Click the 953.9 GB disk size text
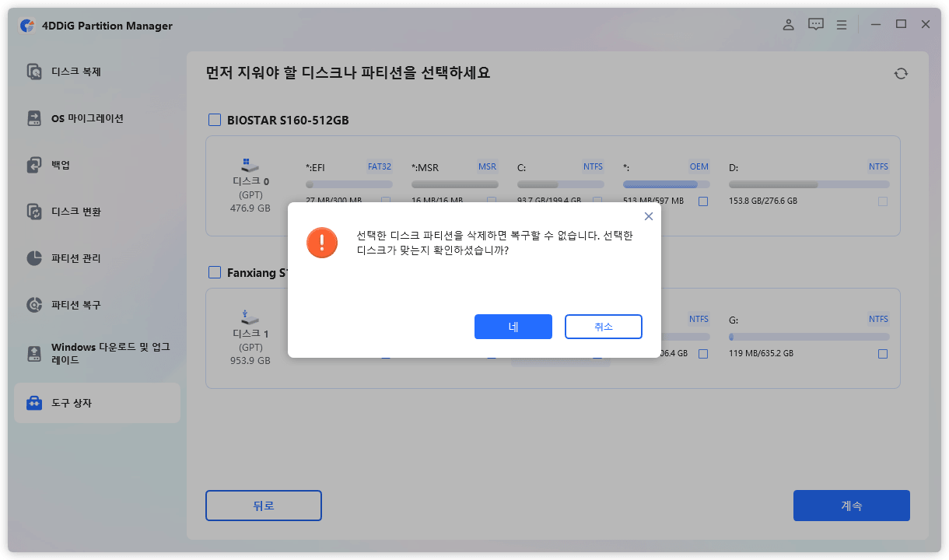The width and height of the screenshot is (949, 560). point(250,361)
